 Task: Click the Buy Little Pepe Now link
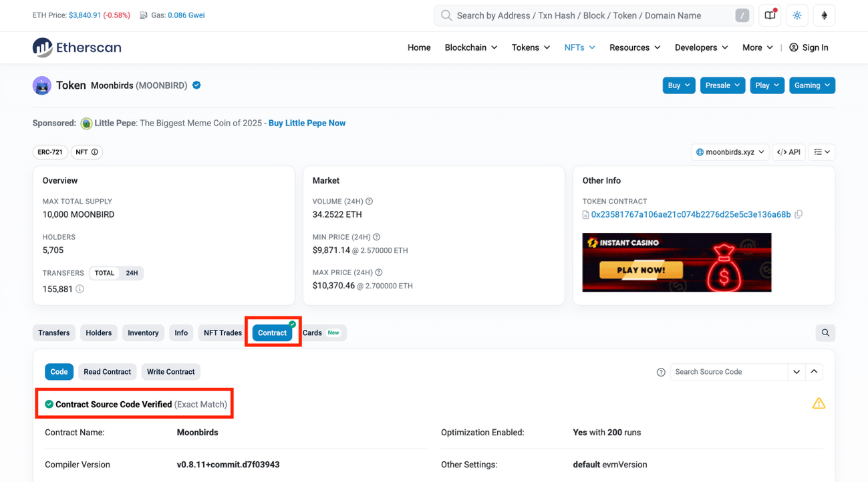pyautogui.click(x=307, y=124)
